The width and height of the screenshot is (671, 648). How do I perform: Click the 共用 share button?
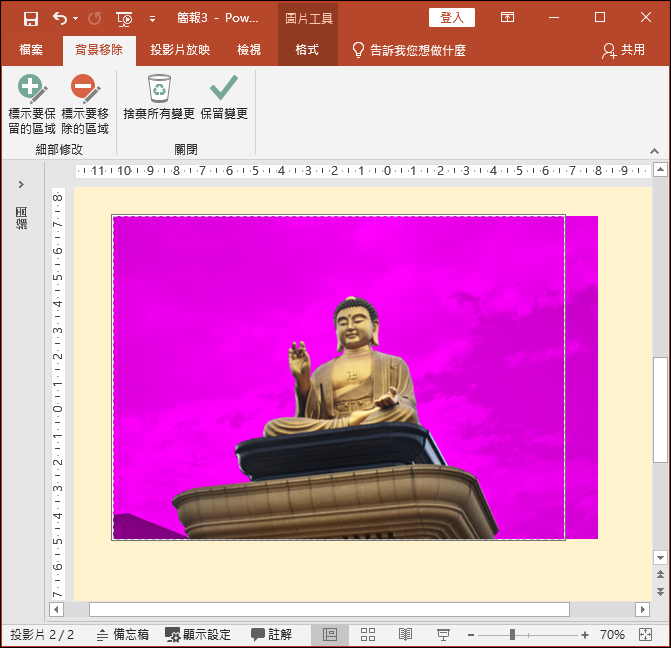click(x=623, y=50)
